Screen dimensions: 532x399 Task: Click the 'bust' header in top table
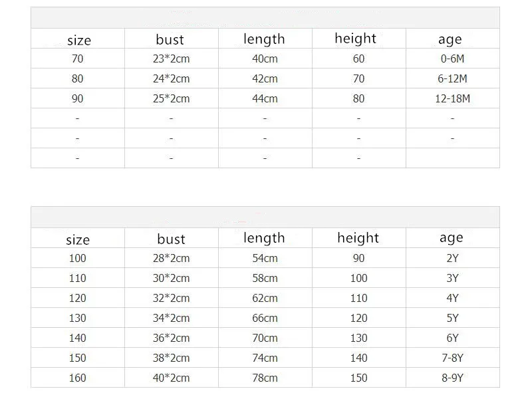(170, 40)
